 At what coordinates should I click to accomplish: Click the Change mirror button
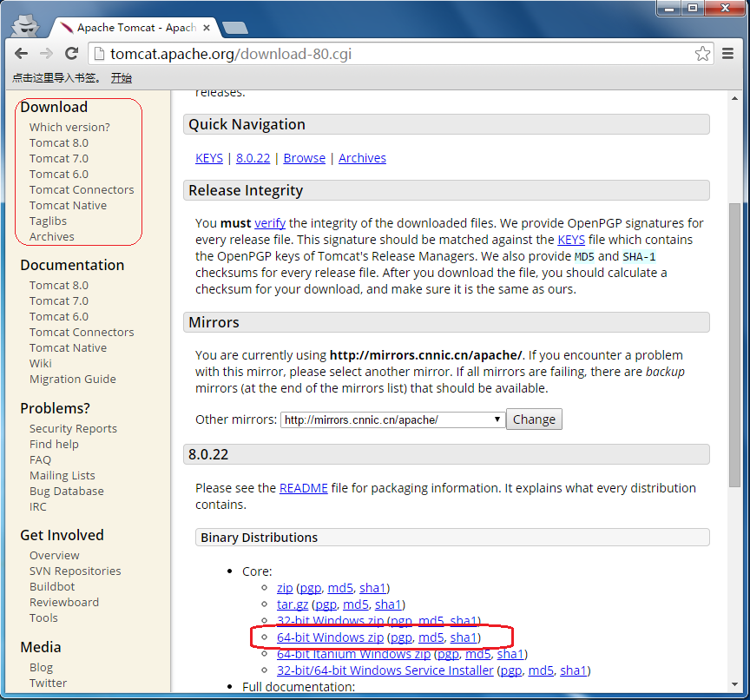(534, 419)
